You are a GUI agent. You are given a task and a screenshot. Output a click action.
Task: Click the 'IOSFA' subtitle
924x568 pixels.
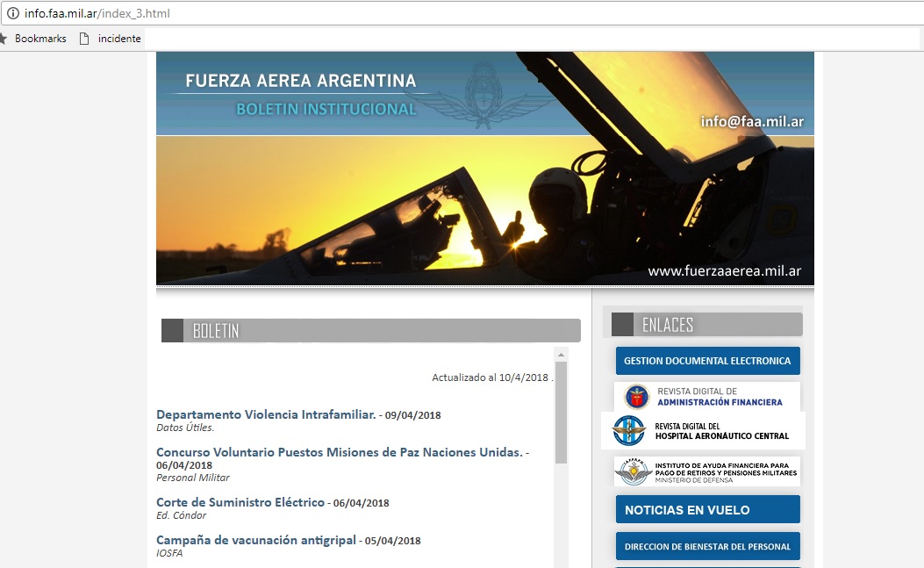click(169, 553)
